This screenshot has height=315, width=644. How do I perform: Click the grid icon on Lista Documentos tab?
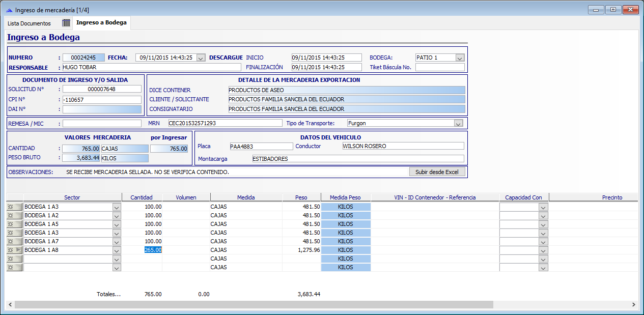(66, 23)
